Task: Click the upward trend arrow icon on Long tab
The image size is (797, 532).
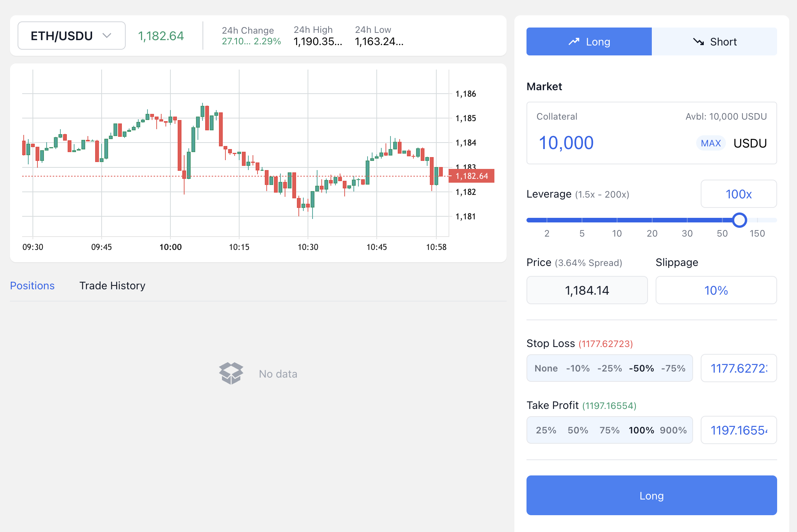Action: (573, 42)
